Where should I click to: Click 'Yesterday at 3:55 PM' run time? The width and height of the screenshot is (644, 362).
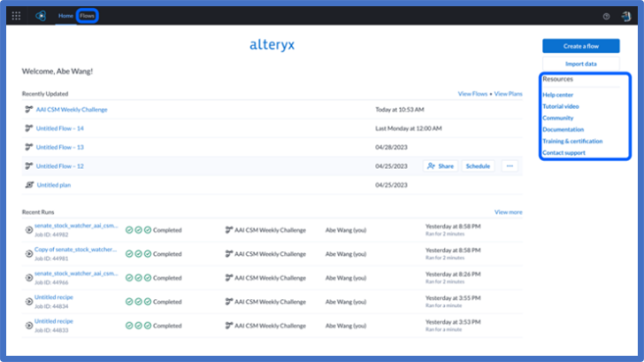pos(453,298)
